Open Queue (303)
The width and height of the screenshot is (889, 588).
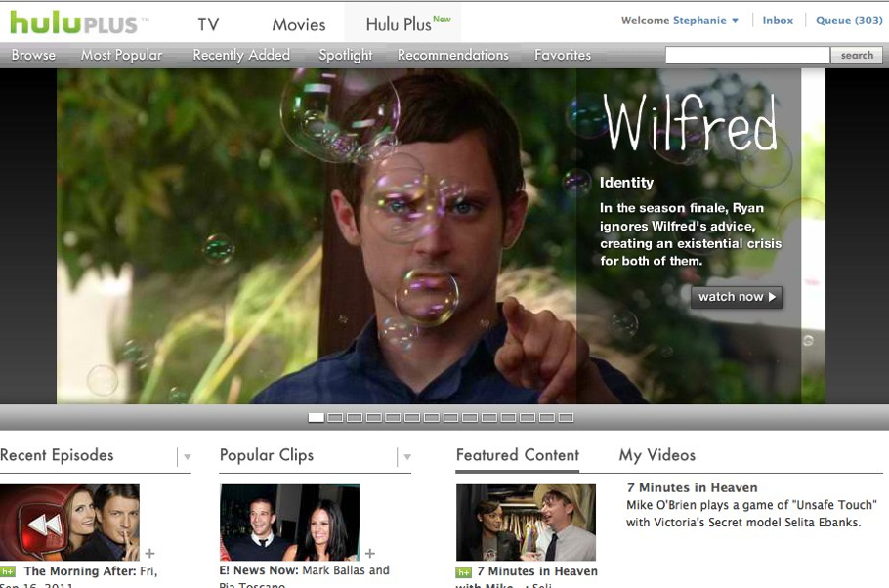click(x=849, y=21)
